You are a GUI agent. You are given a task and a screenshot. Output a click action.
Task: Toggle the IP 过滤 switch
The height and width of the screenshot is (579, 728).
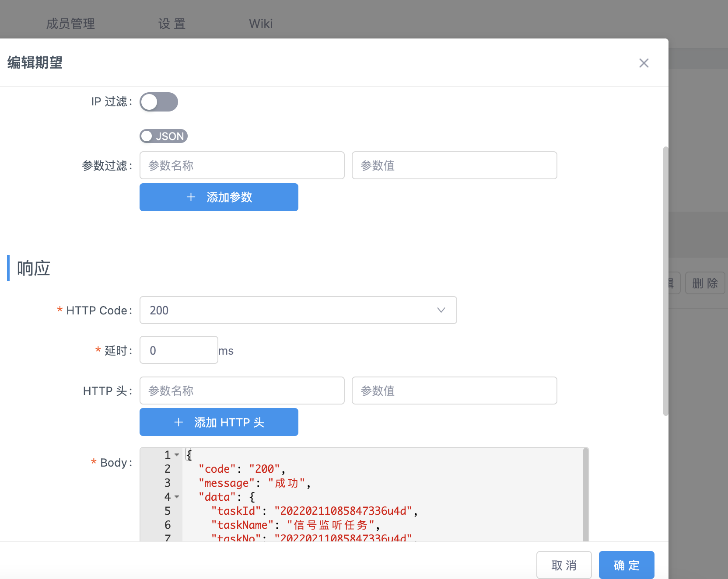pos(158,102)
